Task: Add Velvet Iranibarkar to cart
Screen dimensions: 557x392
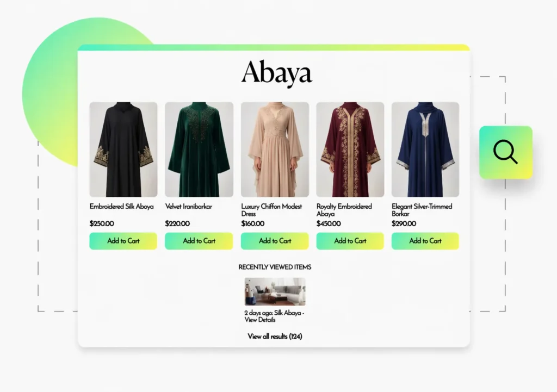Action: point(199,241)
